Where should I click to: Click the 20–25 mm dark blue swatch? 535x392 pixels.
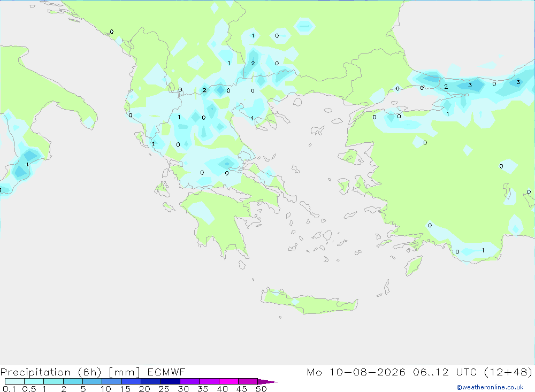pos(151,381)
